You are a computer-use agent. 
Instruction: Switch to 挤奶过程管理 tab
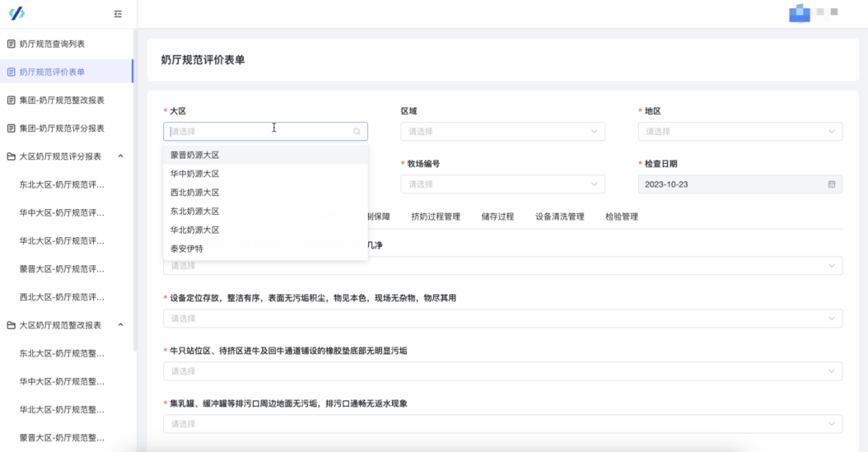[x=436, y=216]
